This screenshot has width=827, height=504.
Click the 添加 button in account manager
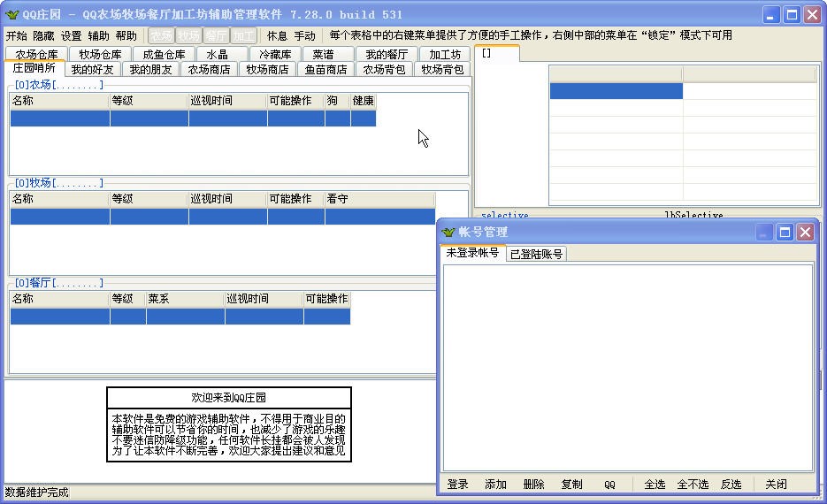click(495, 485)
